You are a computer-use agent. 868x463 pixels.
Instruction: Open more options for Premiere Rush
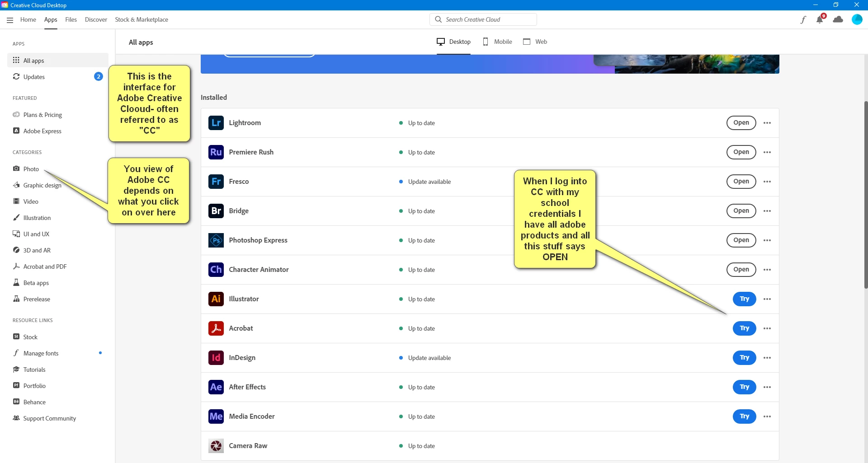click(767, 152)
